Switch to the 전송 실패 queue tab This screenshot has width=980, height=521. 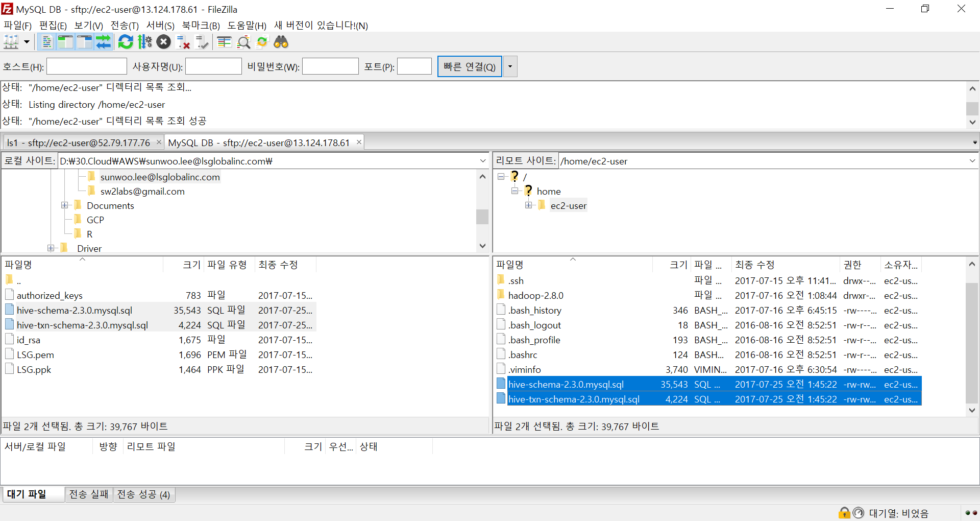(89, 494)
